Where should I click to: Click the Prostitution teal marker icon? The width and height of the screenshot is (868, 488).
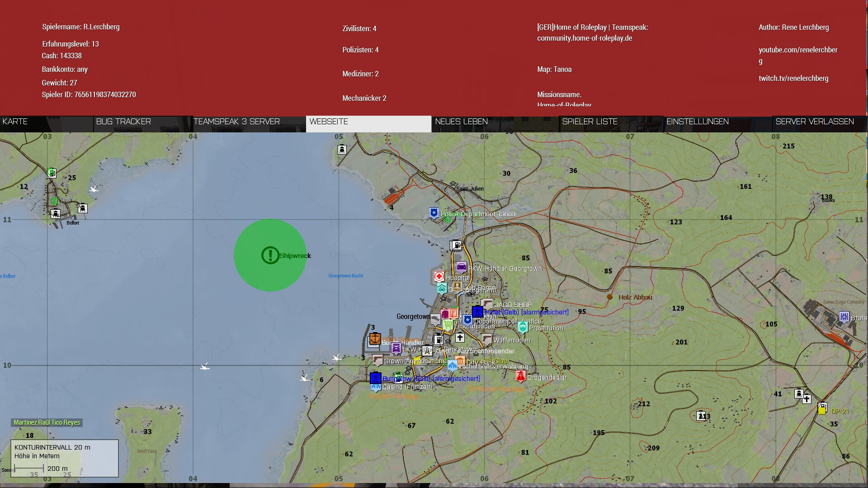click(523, 327)
